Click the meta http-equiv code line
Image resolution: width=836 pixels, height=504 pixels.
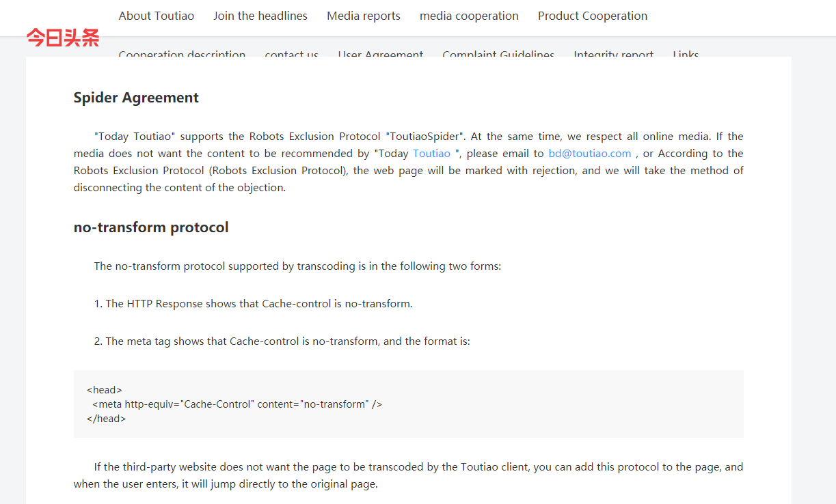237,404
